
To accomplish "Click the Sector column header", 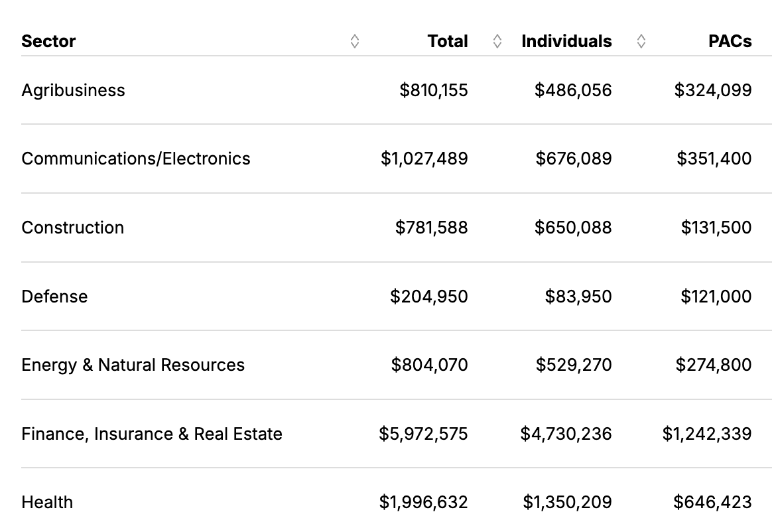I will 48,41.
